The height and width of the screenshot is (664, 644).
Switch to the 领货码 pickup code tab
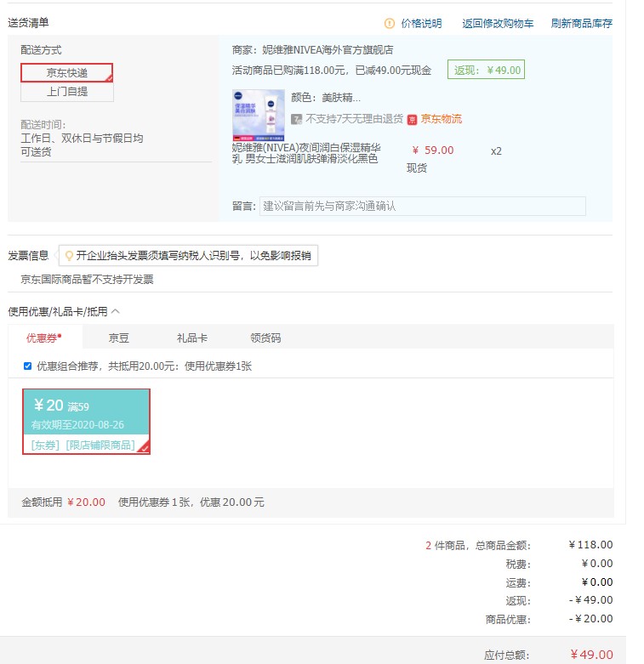click(265, 338)
